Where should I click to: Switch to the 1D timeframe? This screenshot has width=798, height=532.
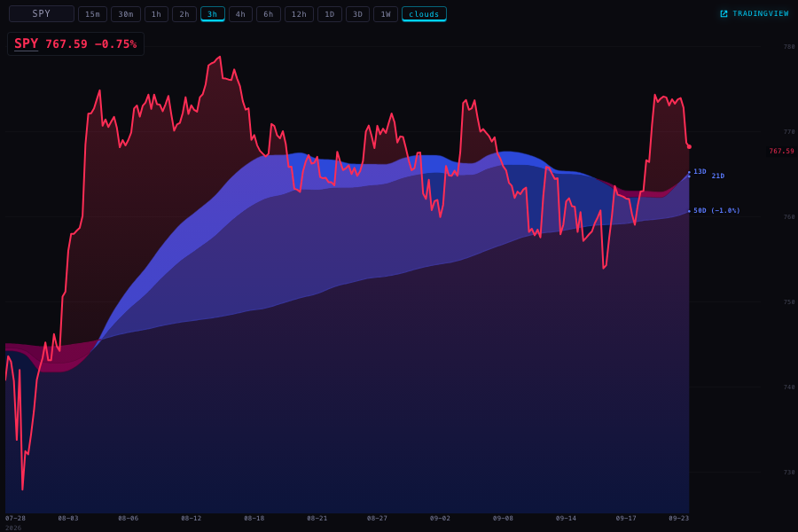click(329, 14)
